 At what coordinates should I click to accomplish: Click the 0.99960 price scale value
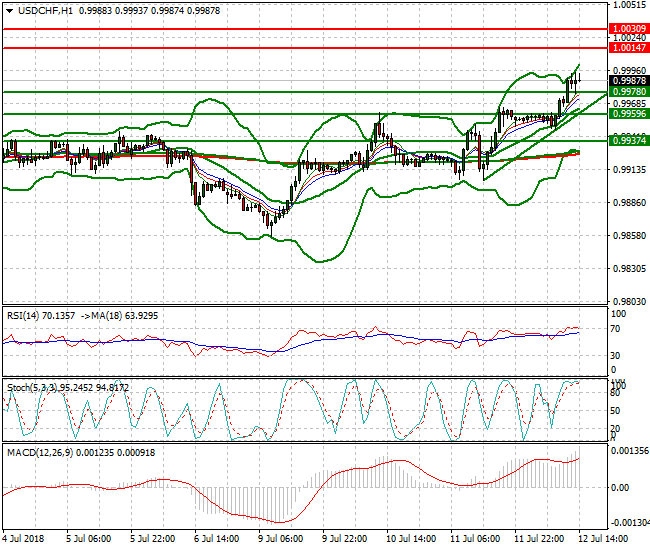[x=629, y=70]
